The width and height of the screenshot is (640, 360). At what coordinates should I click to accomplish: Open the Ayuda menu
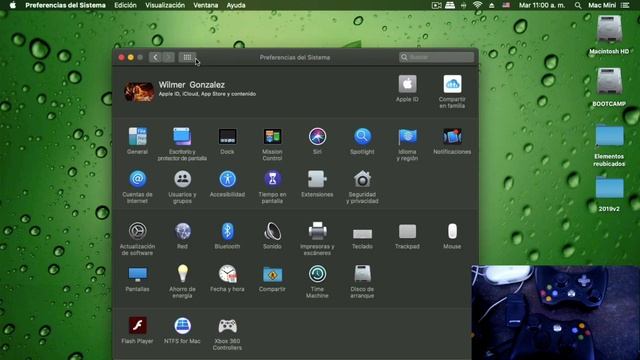pyautogui.click(x=236, y=5)
